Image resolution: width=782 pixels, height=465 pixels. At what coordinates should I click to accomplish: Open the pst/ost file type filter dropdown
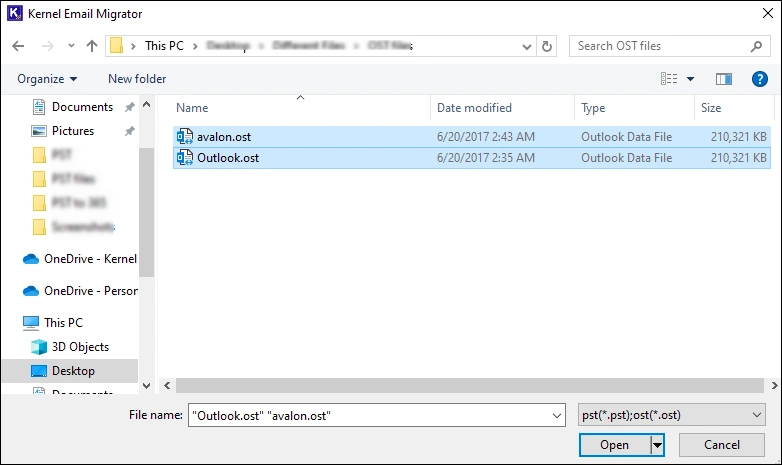tap(672, 415)
